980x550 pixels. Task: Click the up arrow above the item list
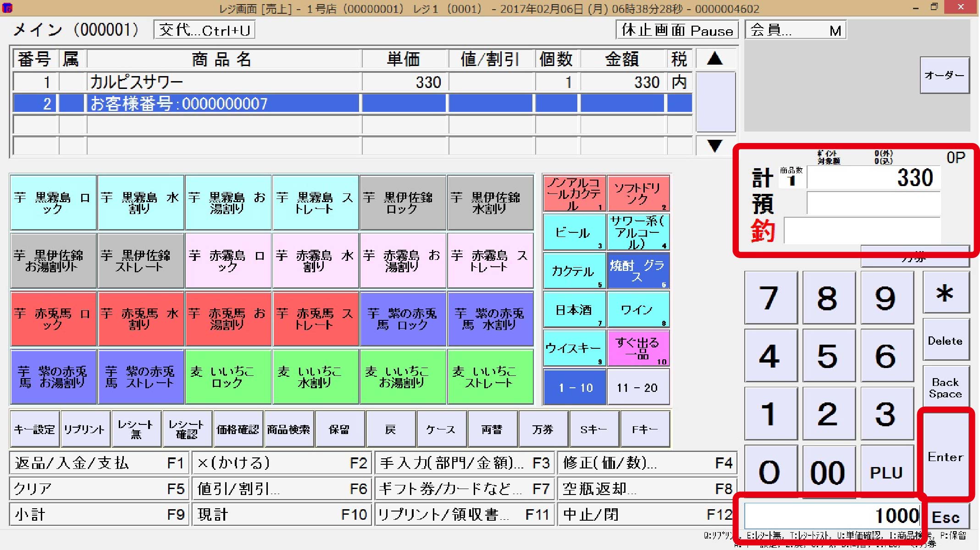coord(714,59)
